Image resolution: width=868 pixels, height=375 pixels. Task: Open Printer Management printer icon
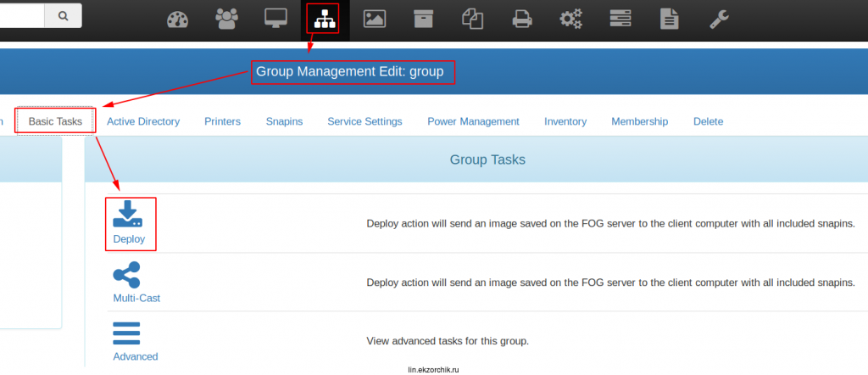[x=523, y=18]
